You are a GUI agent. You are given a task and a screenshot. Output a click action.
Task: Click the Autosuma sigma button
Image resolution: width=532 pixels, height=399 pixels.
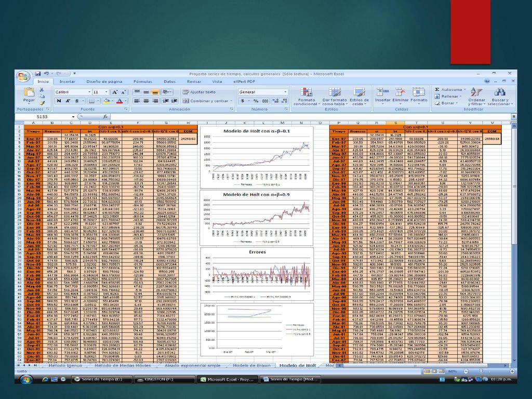(x=450, y=89)
